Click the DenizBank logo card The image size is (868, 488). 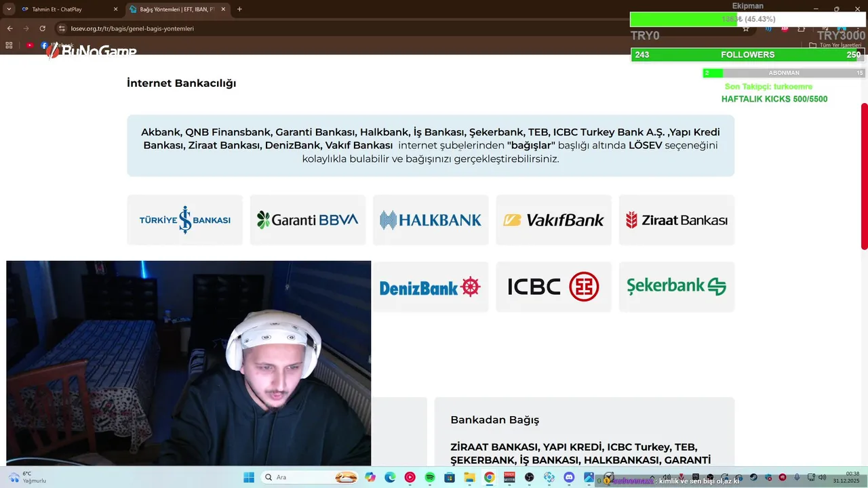click(x=431, y=287)
